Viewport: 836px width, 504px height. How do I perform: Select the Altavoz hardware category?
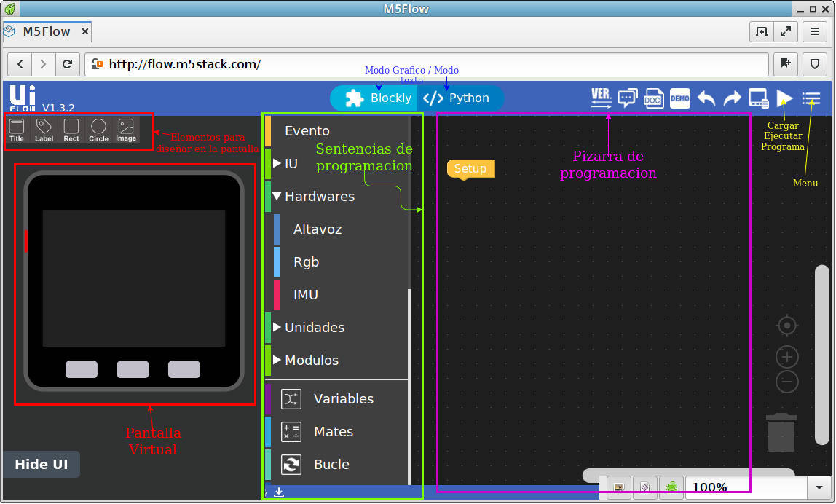tap(341, 229)
